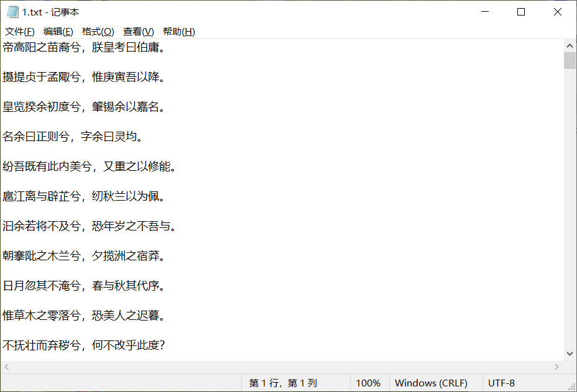Click the up arrow on the vertical scrollbar
The width and height of the screenshot is (577, 392).
click(x=570, y=45)
